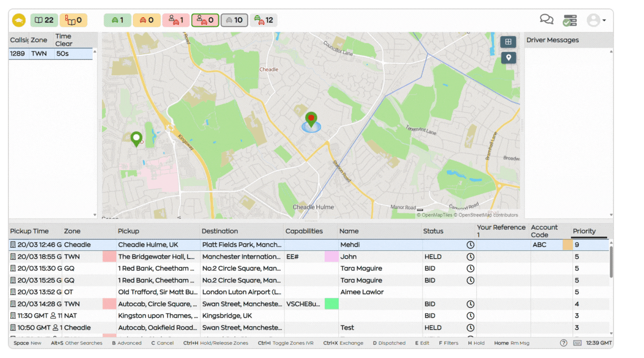Image resolution: width=644 pixels, height=358 pixels.
Task: Click green capability swatch in VSCHE8 row
Action: [331, 304]
